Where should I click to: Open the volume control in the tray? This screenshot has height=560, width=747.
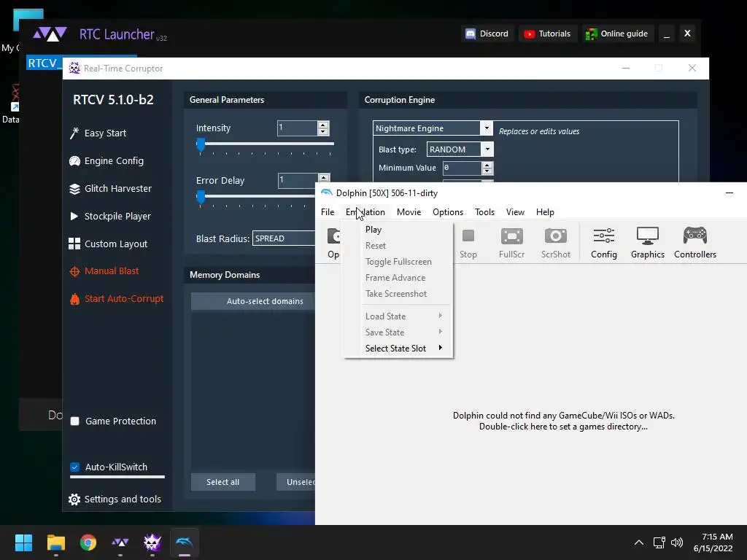(676, 542)
